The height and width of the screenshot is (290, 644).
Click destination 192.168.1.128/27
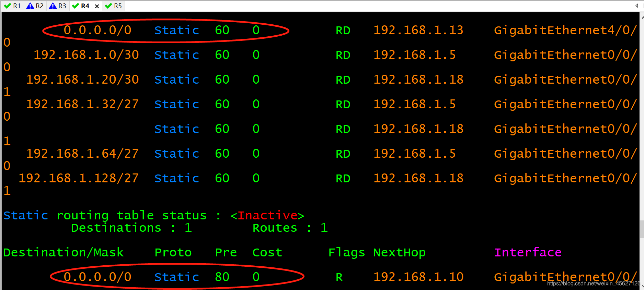click(x=79, y=178)
